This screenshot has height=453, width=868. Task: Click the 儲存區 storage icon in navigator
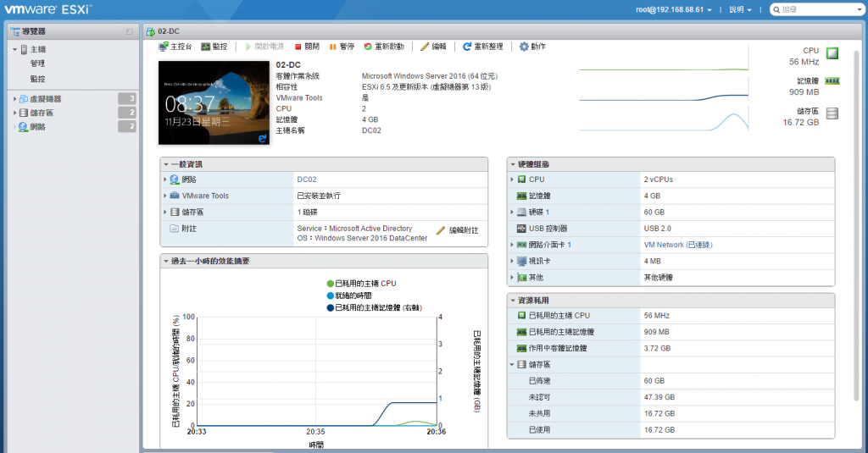[23, 113]
